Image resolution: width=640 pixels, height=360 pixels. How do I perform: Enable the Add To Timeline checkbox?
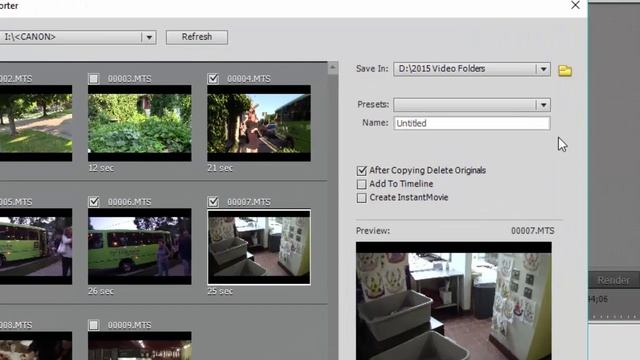click(362, 184)
